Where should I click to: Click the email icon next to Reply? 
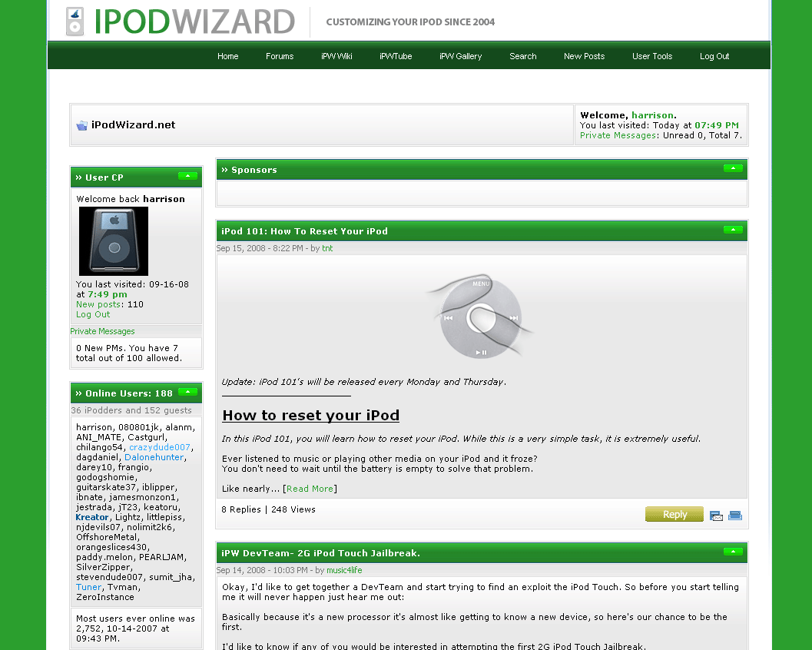coord(716,516)
